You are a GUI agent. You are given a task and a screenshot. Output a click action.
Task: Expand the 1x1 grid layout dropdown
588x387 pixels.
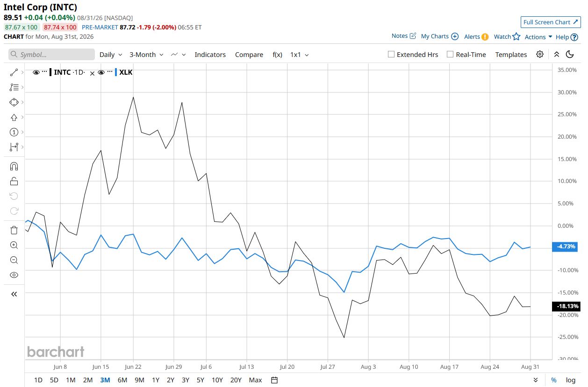(x=300, y=55)
